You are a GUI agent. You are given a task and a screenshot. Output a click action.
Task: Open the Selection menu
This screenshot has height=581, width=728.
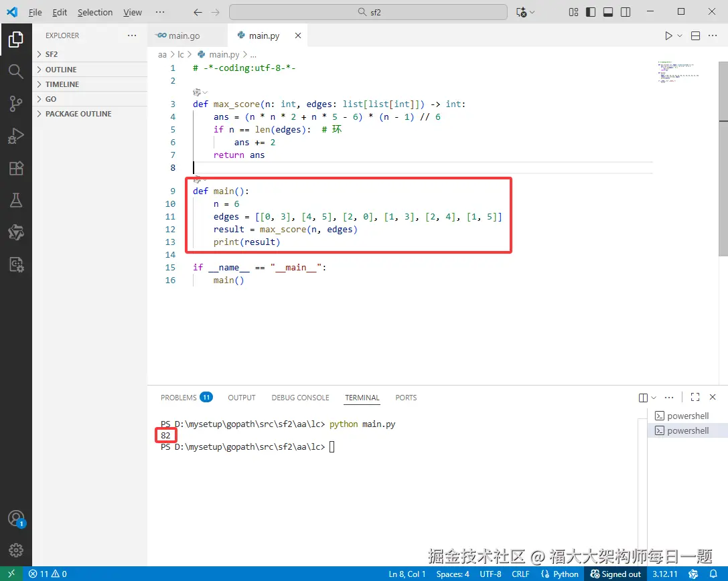coord(95,12)
